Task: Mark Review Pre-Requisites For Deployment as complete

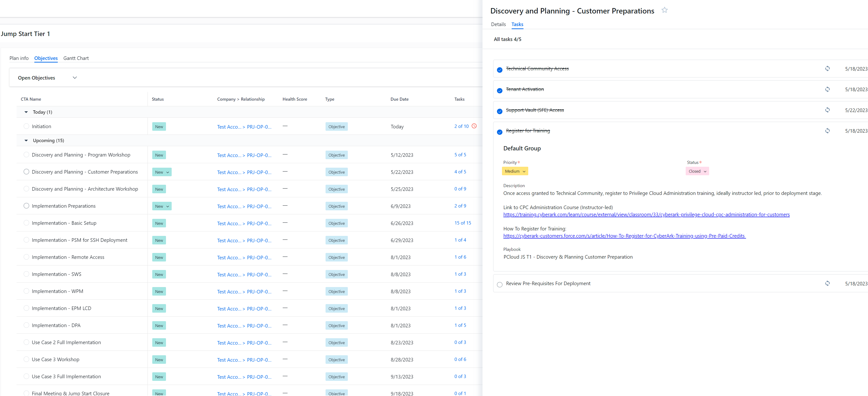Action: tap(500, 284)
